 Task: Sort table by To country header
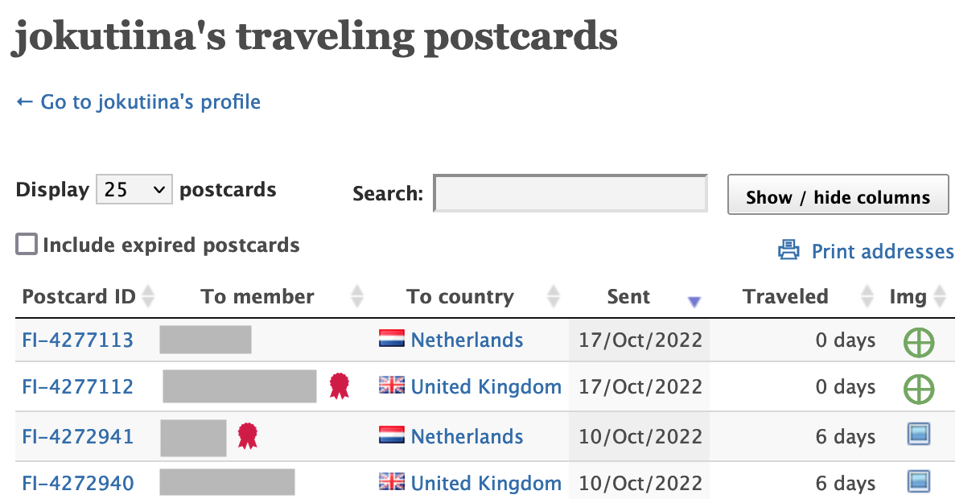460,296
